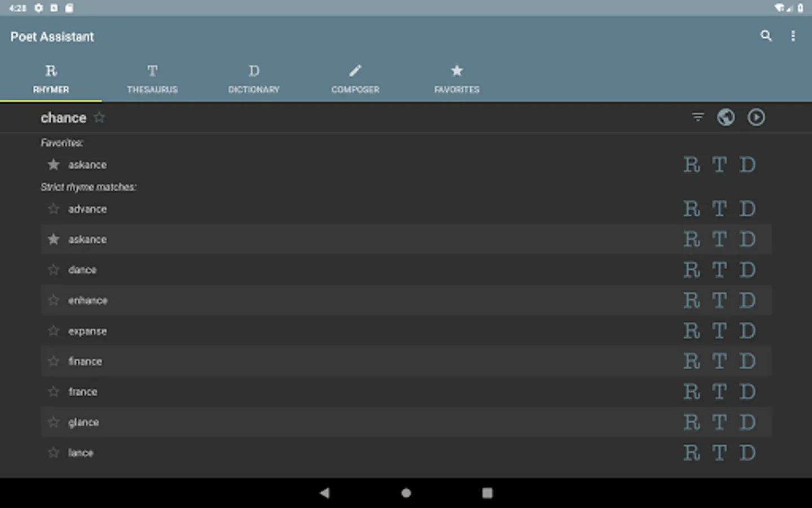Look up lance with D icon
This screenshot has width=812, height=508.
pos(748,453)
